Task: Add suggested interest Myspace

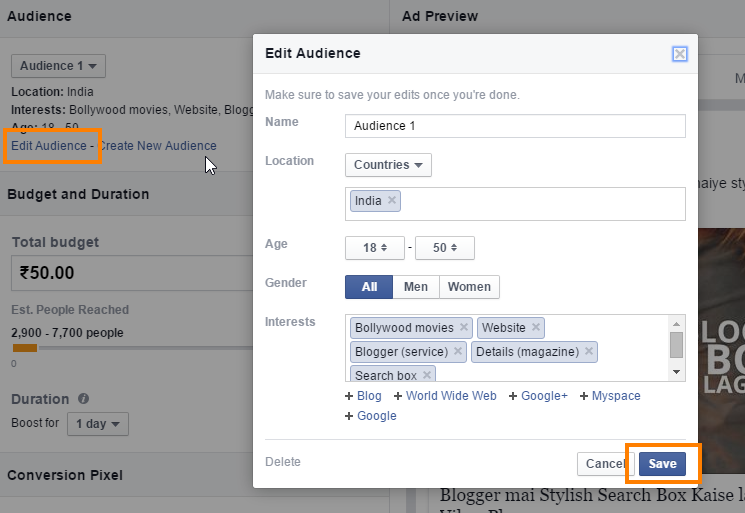Action: 610,396
